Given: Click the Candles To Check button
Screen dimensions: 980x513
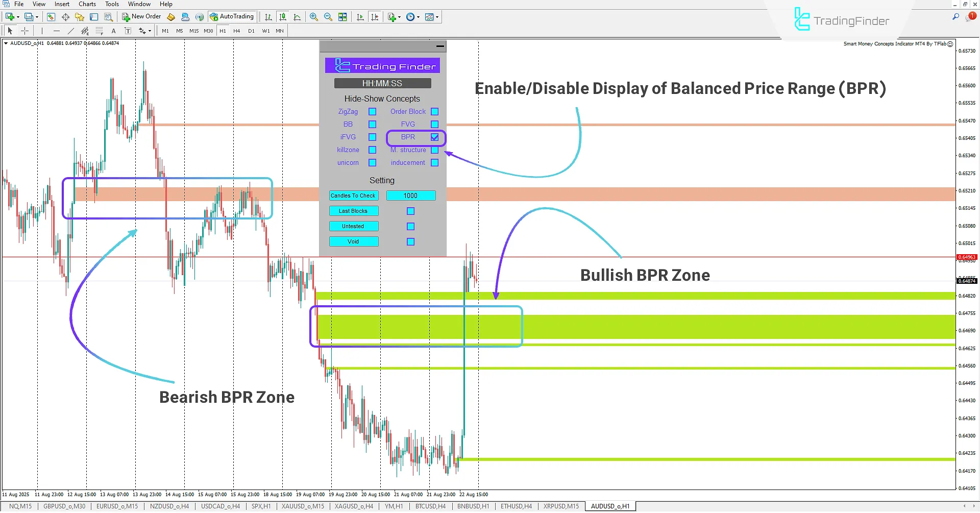Looking at the screenshot, I should point(353,196).
